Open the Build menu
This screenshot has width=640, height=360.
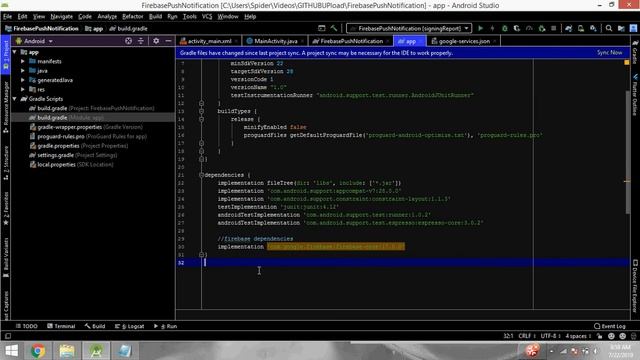coord(155,16)
